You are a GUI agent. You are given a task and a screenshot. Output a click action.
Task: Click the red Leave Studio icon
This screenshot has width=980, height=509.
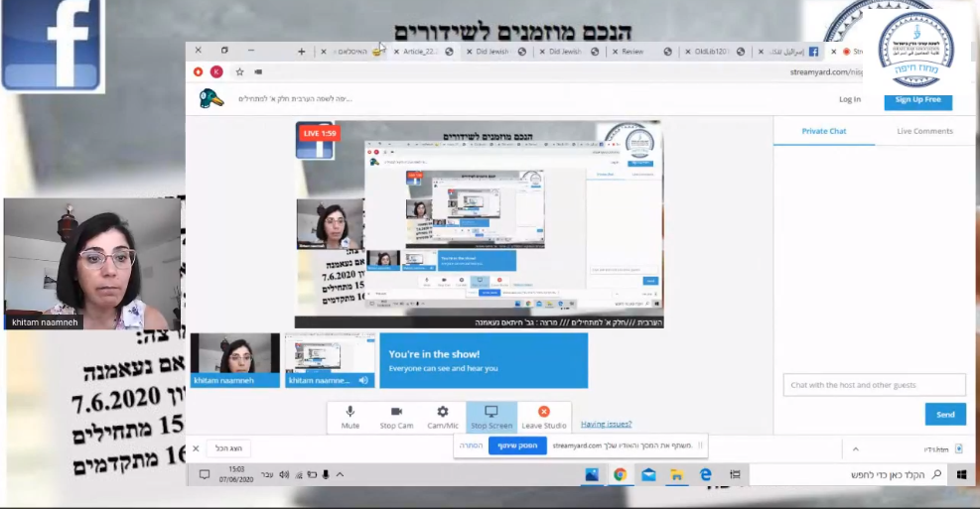(x=544, y=411)
